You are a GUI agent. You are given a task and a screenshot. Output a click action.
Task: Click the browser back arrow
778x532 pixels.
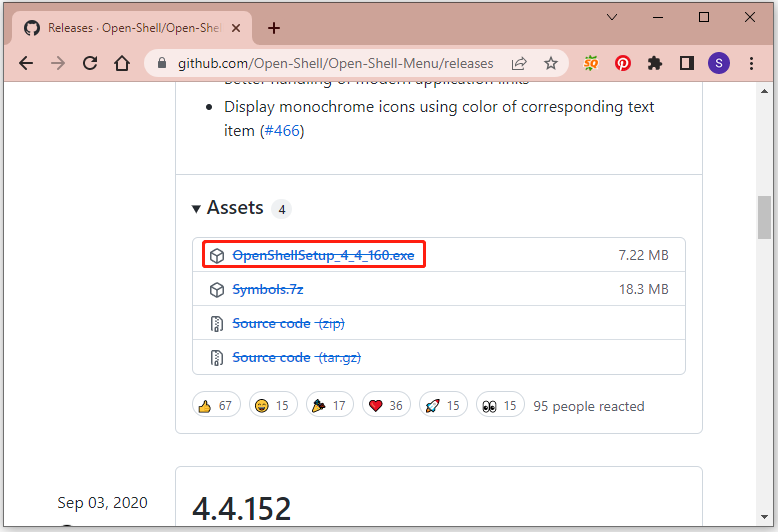[25, 63]
